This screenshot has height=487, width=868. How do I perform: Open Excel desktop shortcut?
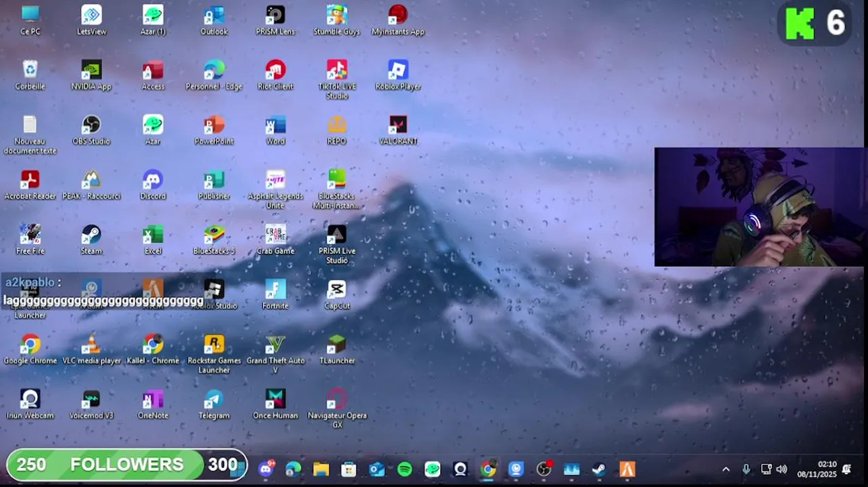click(x=153, y=239)
